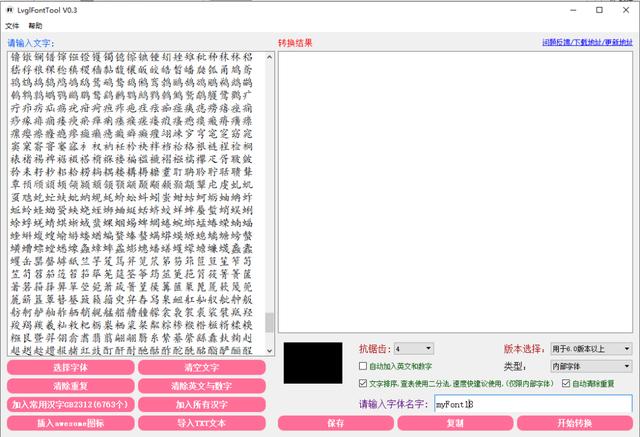Toggle the 自动清除重复 checkbox
Viewport: 640px width, 437px height.
[566, 383]
